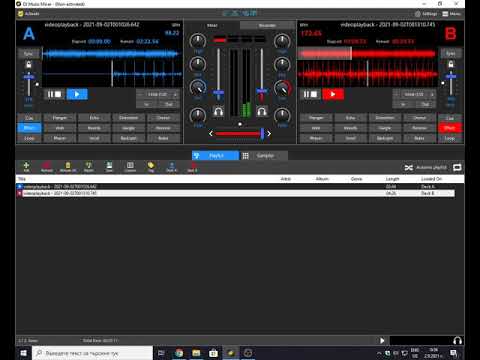Click the Deck B loop length increase arrow

432,95
